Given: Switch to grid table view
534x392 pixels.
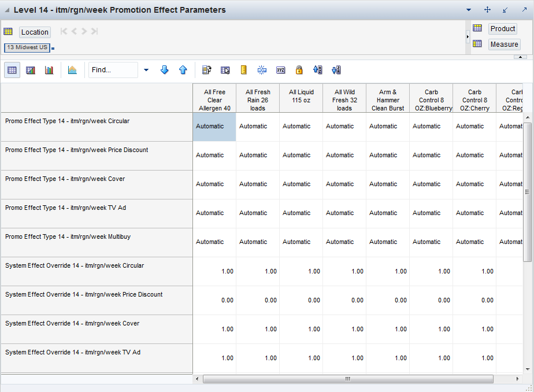Looking at the screenshot, I should (12, 70).
